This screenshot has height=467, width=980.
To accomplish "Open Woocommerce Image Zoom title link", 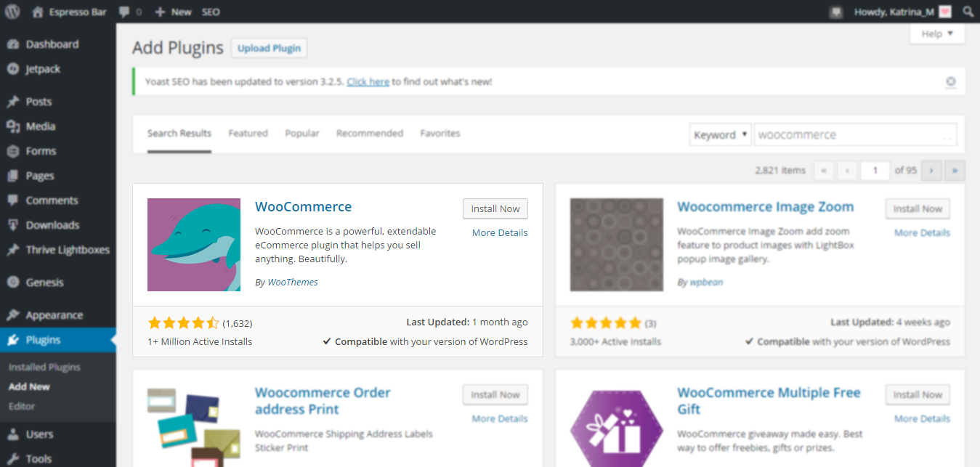I will tap(766, 207).
